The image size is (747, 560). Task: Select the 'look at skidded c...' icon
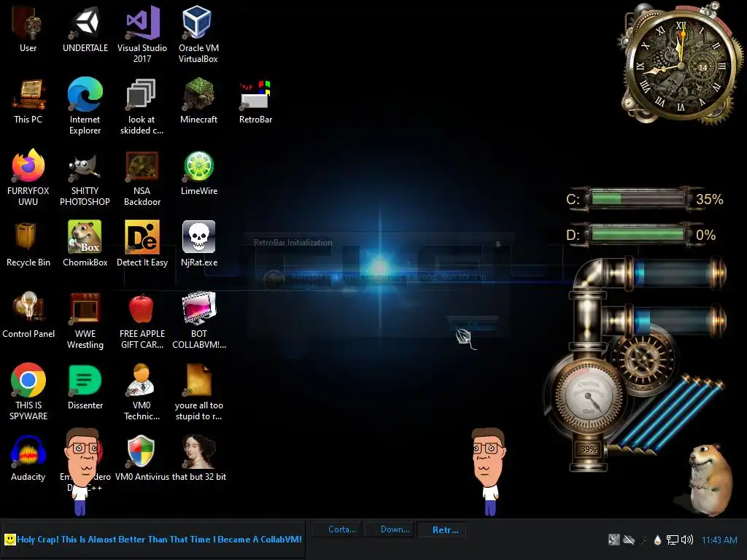tap(142, 106)
